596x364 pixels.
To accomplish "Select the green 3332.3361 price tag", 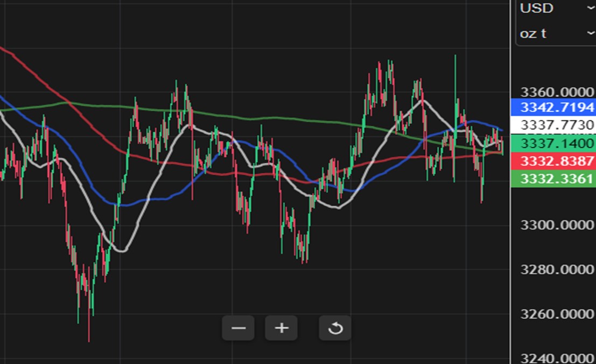I will (553, 179).
